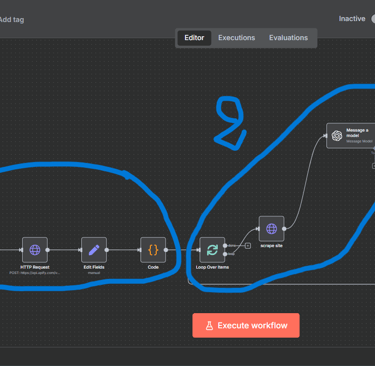
Task: Select the Loop Over Items node icon
Action: point(212,250)
